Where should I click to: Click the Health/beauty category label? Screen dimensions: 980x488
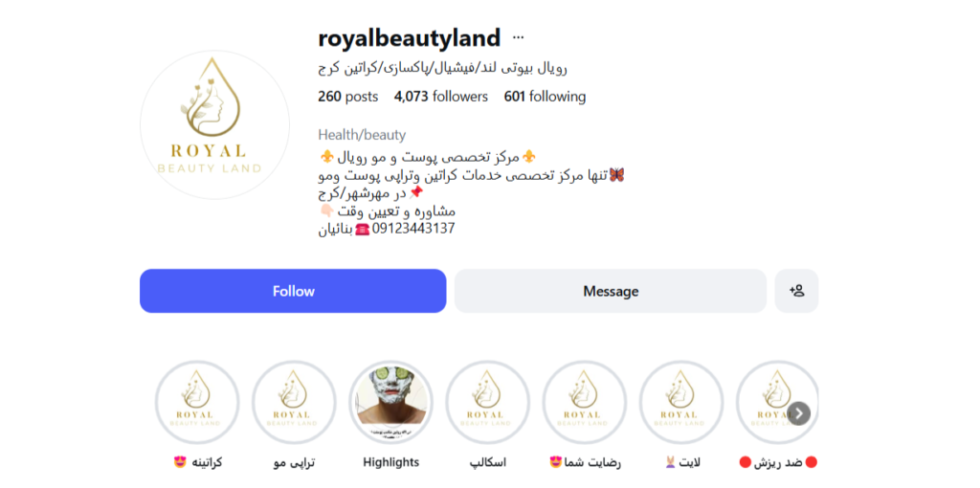point(362,135)
